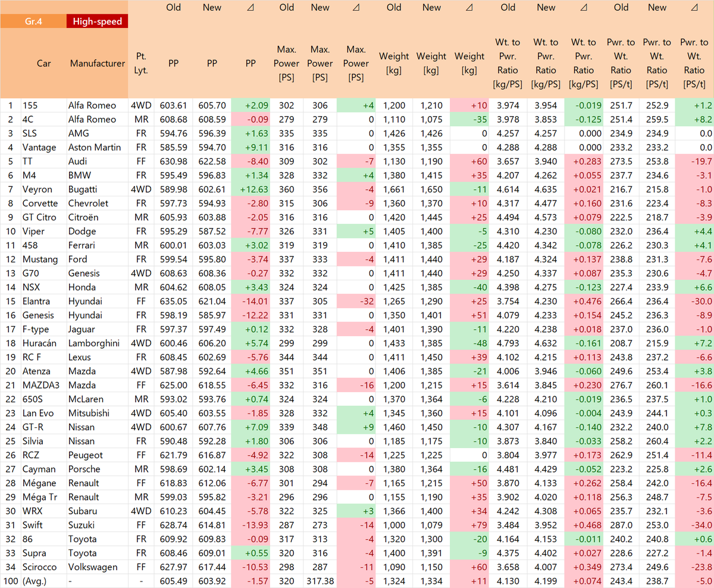Screen dimensions: 714x588
Task: Click Elantra's max power change -32
Action: pos(356,301)
